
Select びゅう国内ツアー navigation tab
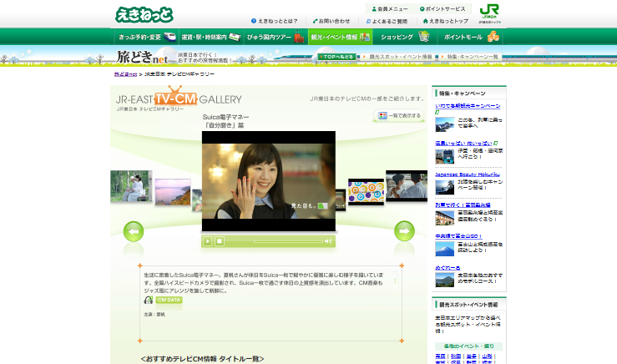pyautogui.click(x=276, y=37)
